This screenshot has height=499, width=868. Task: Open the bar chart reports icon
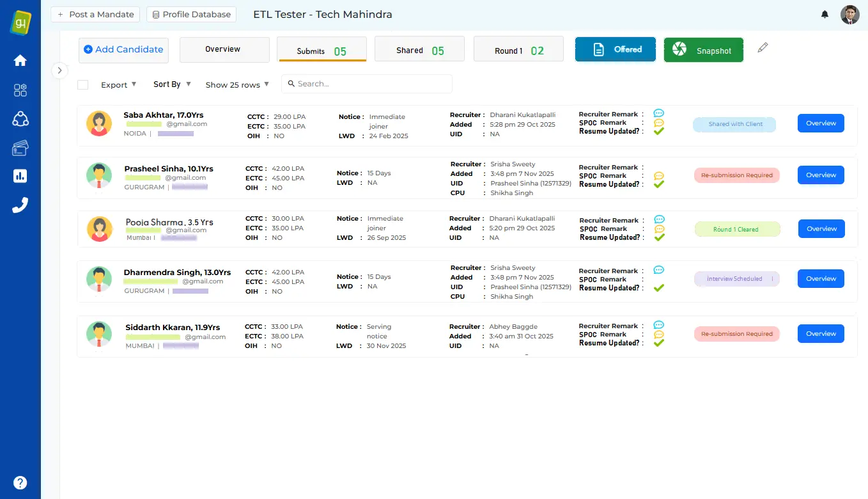point(20,176)
